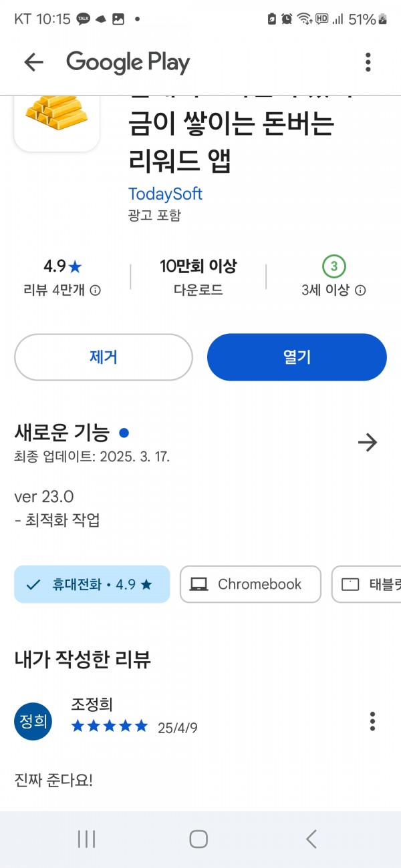Screen dimensions: 401x868
Task: Select the 휴대전화 4.9 rating chip
Action: 92,584
